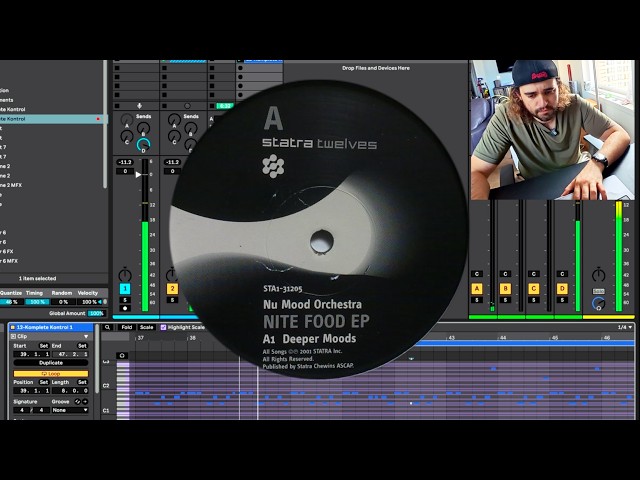The width and height of the screenshot is (640, 480).
Task: Toggle the return track B activator
Action: pos(505,289)
